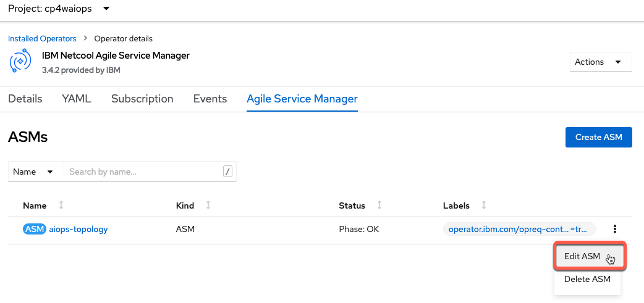Expand the Name filter type dropdown
644x303 pixels.
click(x=36, y=172)
